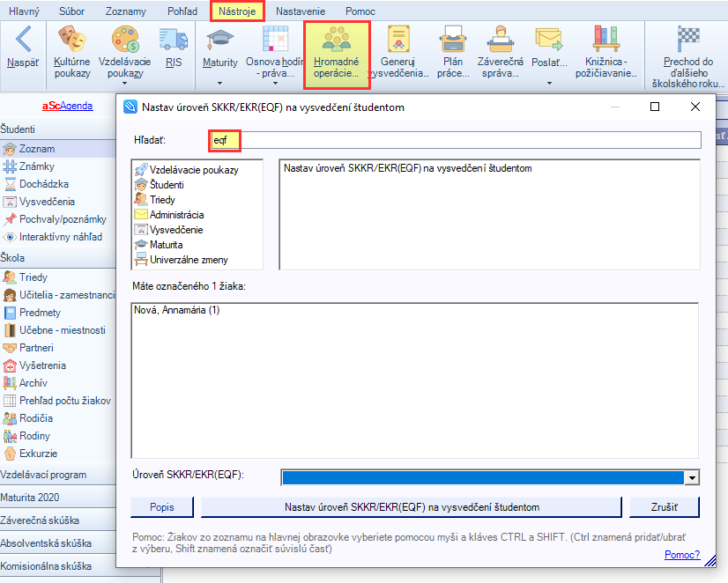Expand the Maturita 2020 section
Screen dimensions: 728x583
coord(57,498)
